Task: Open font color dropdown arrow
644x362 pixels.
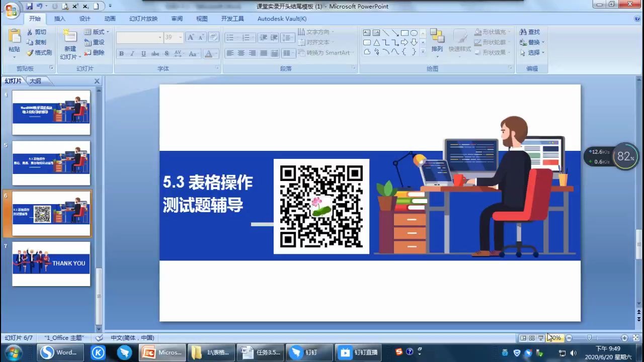Action: (x=216, y=53)
